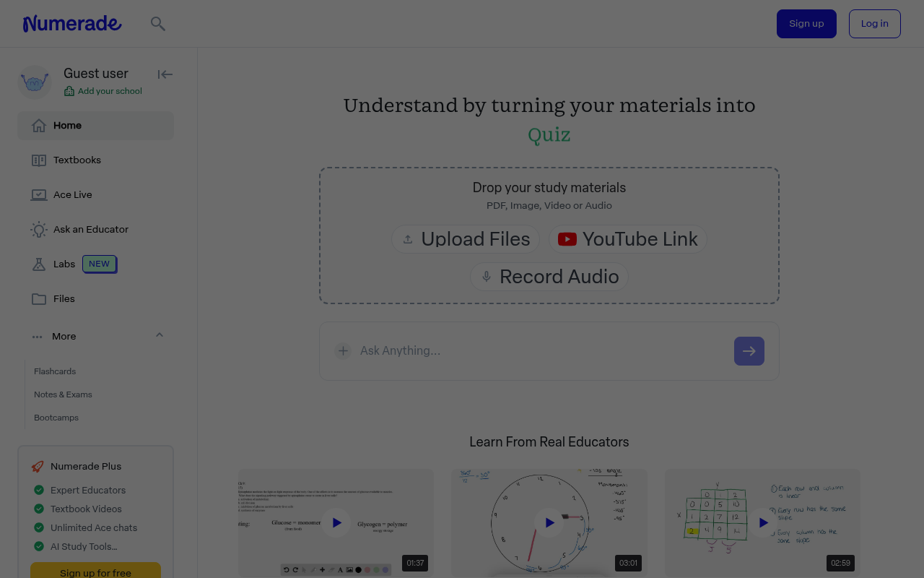Click the Labs flask icon
This screenshot has height=578, width=924.
coord(39,264)
